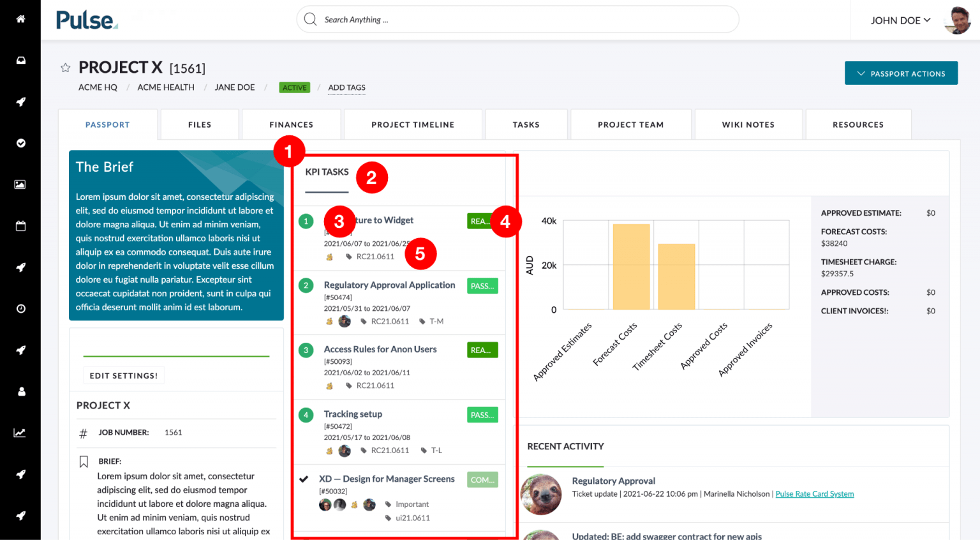
Task: Open the user profile icon in the sidebar
Action: 20,391
